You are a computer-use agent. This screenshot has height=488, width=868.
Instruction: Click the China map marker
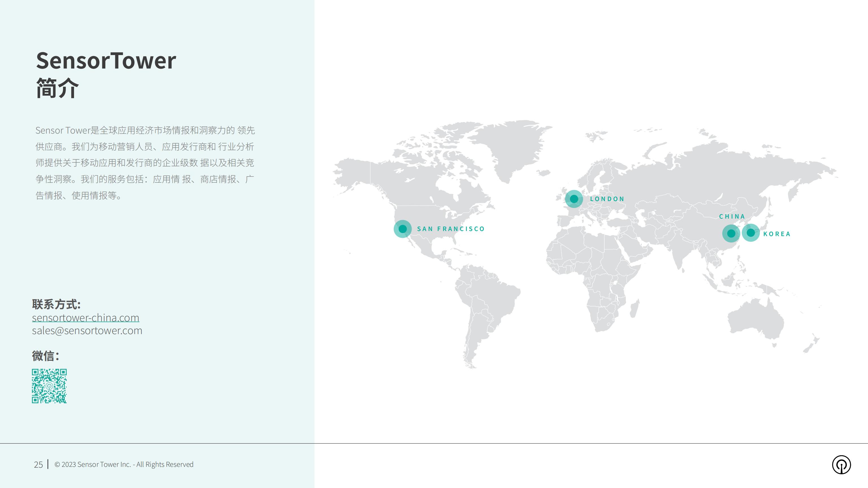click(731, 233)
